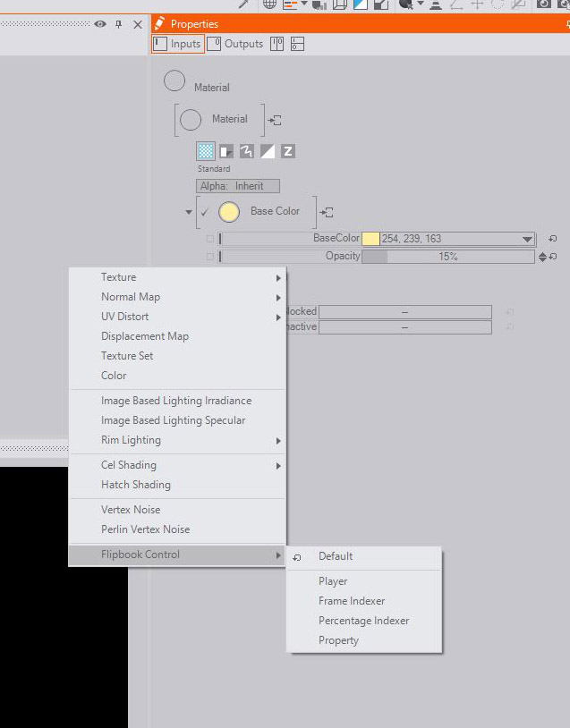The height and width of the screenshot is (728, 570).
Task: Click the half-shaded square material icon
Action: point(226,151)
